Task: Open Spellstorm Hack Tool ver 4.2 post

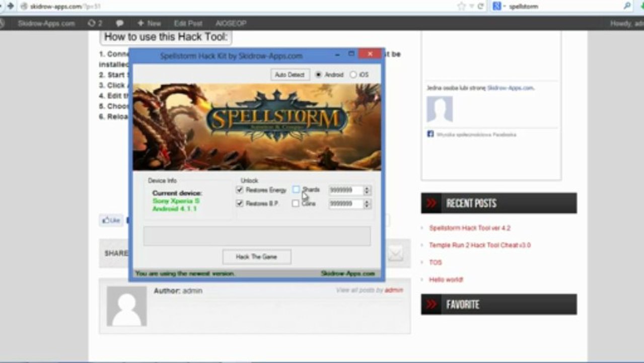Action: point(470,228)
